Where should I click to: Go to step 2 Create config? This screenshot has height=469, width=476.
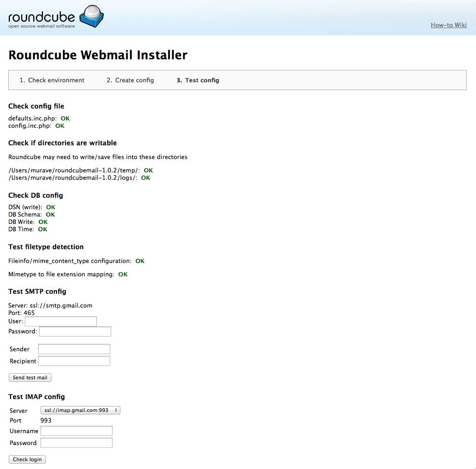click(x=130, y=80)
